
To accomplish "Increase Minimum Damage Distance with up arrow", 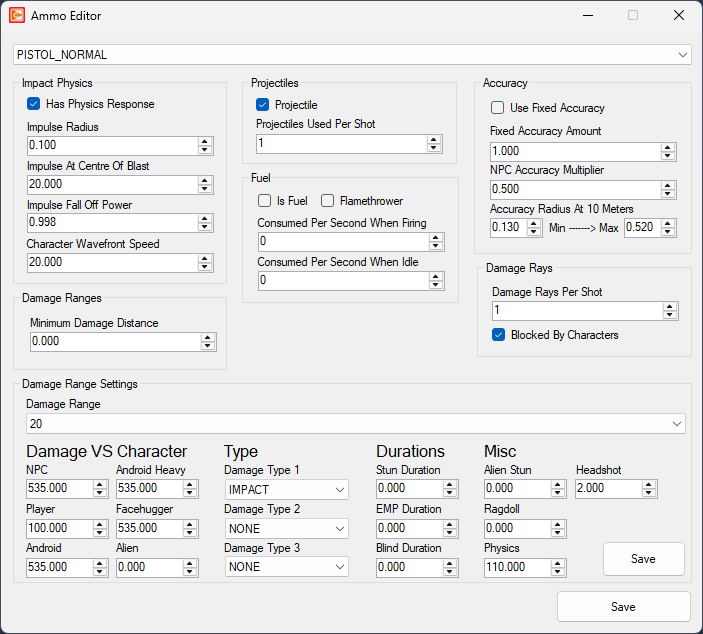I will tap(207, 337).
